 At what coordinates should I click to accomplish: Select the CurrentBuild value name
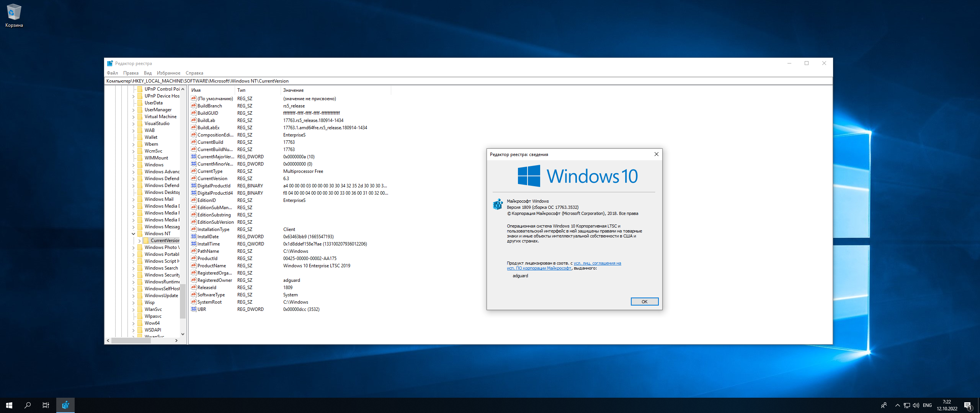tap(210, 142)
